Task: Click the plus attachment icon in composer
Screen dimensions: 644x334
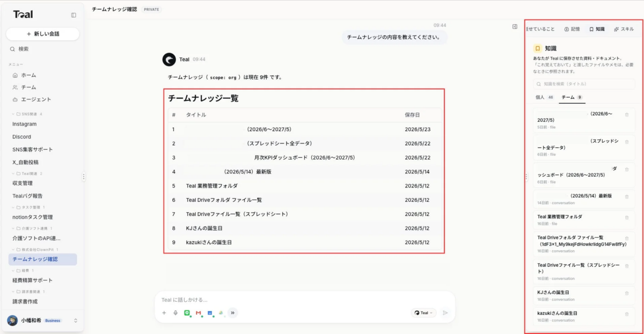Action: point(164,313)
